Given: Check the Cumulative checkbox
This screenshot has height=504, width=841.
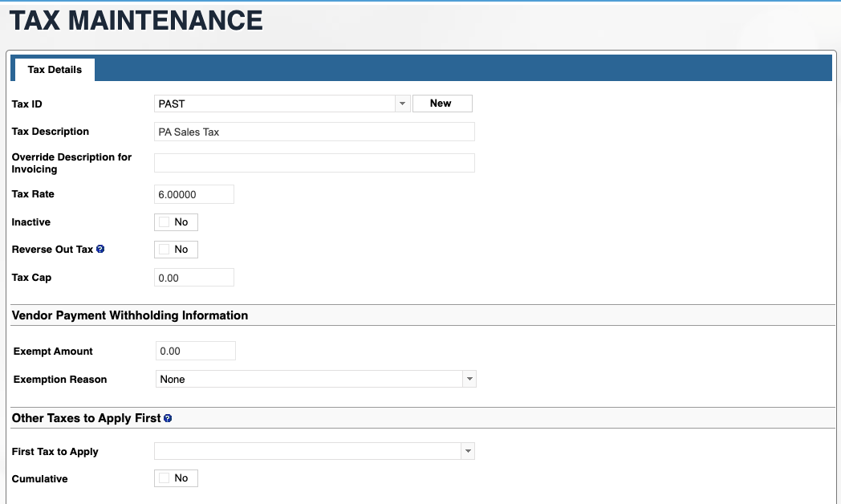Looking at the screenshot, I should (x=165, y=478).
